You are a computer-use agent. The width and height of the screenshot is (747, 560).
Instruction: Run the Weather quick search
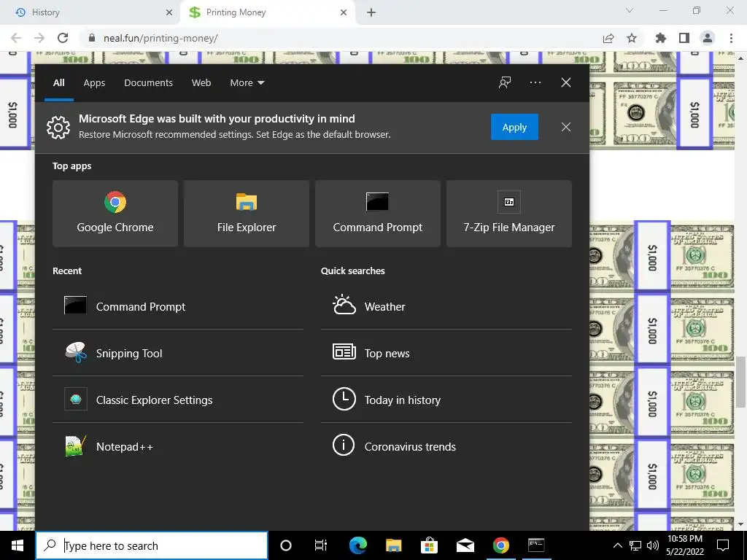coord(446,306)
